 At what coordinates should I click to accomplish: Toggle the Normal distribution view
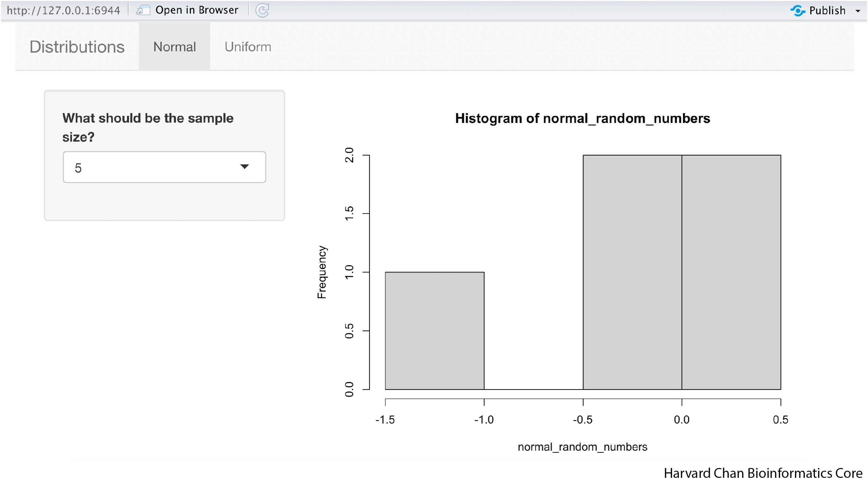click(x=174, y=47)
